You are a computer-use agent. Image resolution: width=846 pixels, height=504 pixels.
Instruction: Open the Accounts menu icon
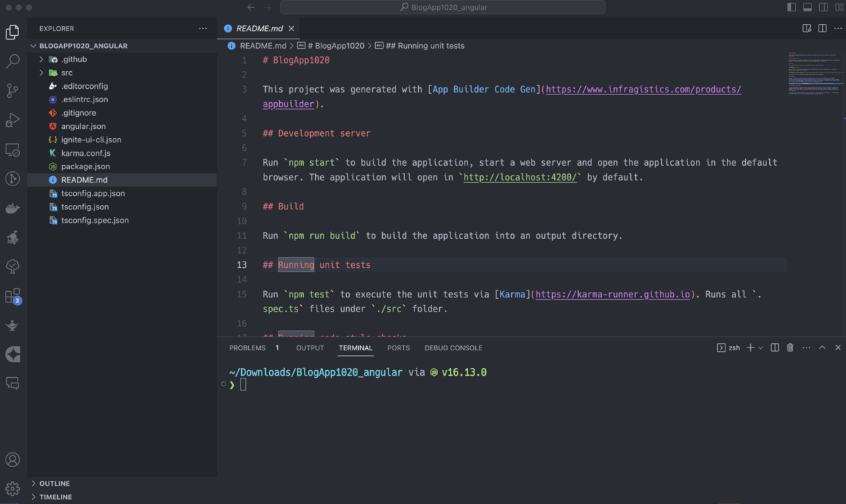point(13,460)
